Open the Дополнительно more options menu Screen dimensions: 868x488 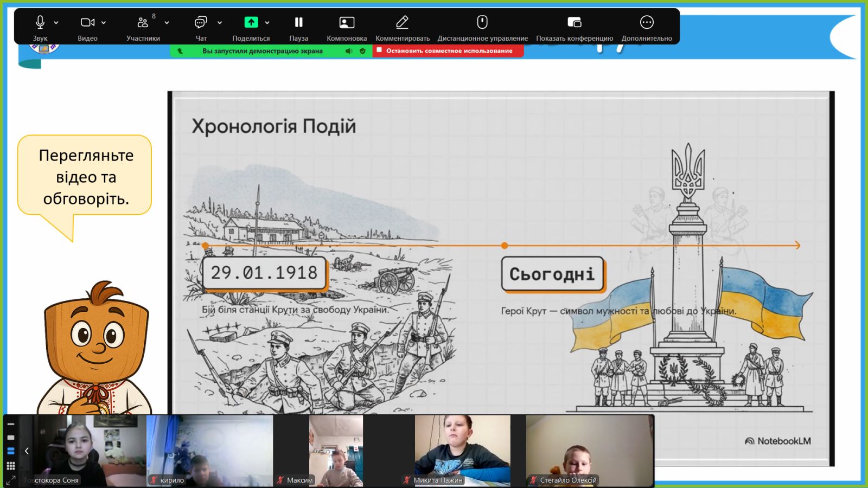647,23
